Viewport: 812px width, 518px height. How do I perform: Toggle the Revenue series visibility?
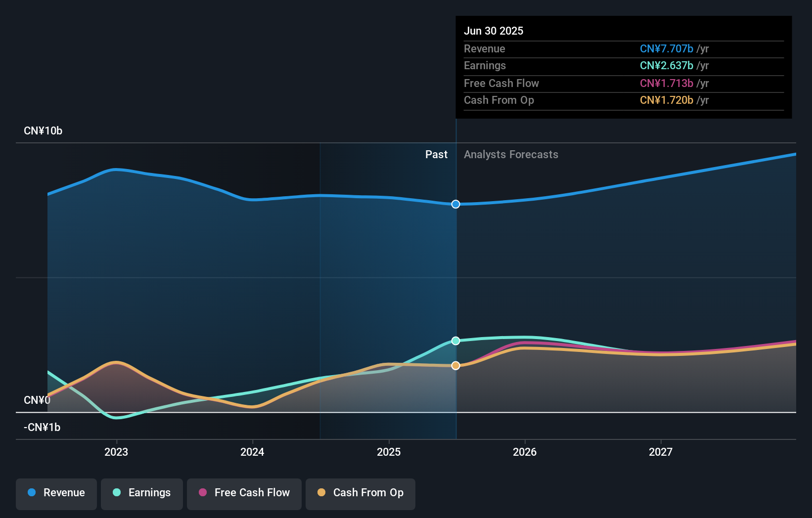click(x=56, y=493)
